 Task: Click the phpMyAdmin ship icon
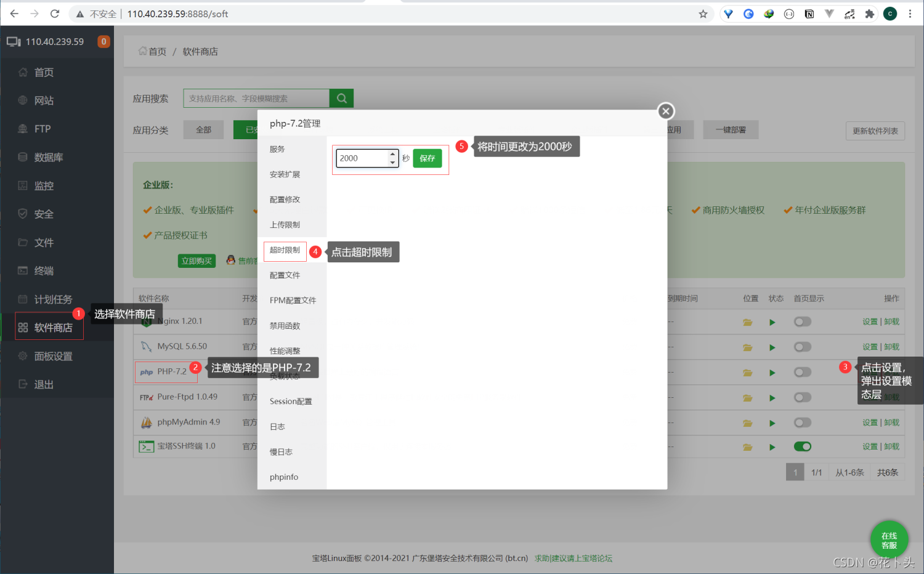coord(146,422)
